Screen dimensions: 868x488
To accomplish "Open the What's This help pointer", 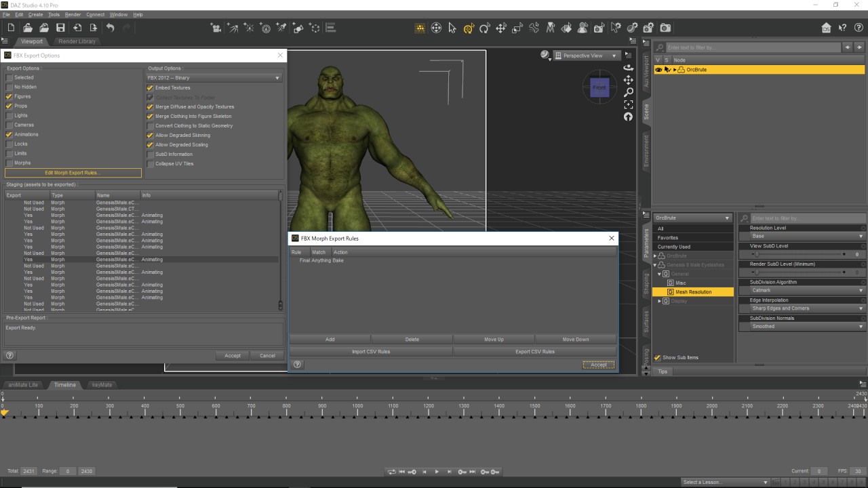I will point(842,28).
